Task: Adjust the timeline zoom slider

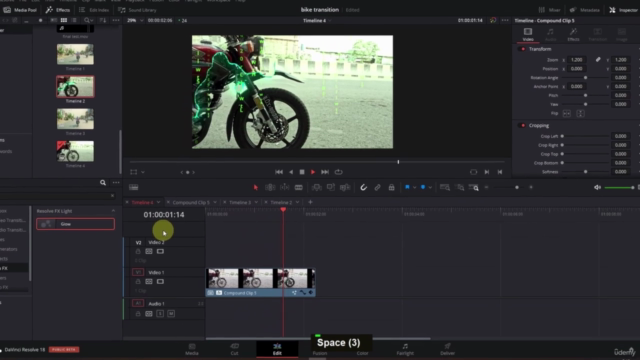Action: (517, 187)
